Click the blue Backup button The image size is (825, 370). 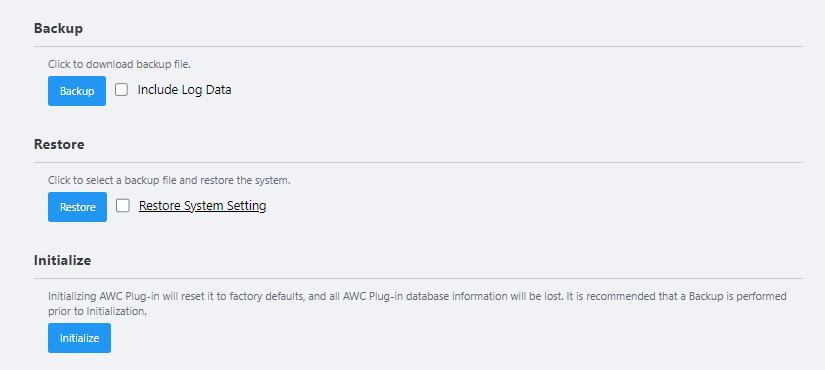tap(77, 91)
